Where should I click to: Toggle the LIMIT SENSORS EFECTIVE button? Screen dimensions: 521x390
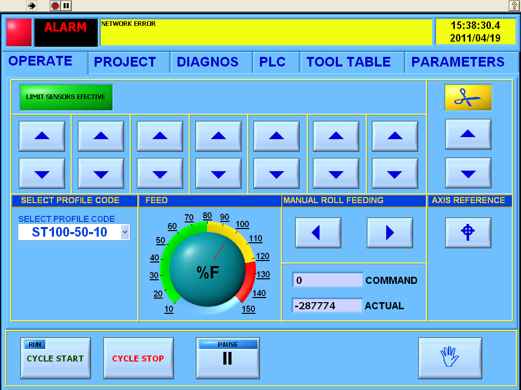(x=66, y=97)
